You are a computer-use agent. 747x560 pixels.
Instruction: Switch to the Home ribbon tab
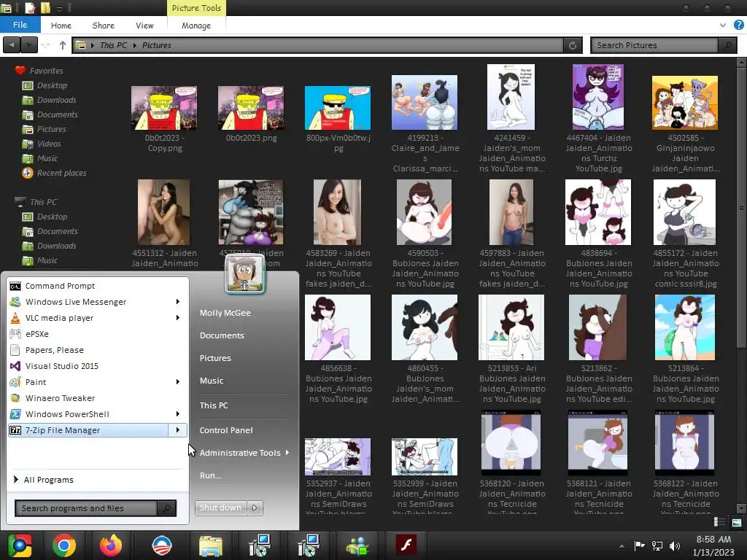pos(61,26)
